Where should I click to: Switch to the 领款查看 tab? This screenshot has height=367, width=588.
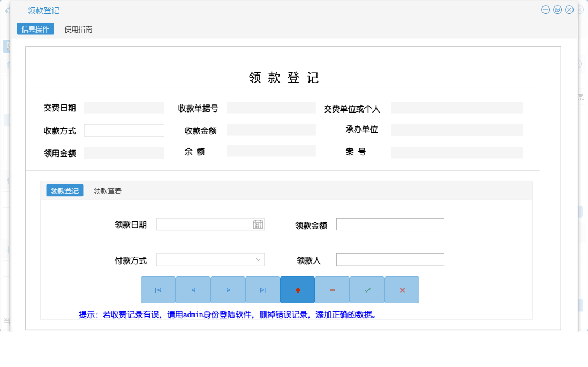coord(106,190)
